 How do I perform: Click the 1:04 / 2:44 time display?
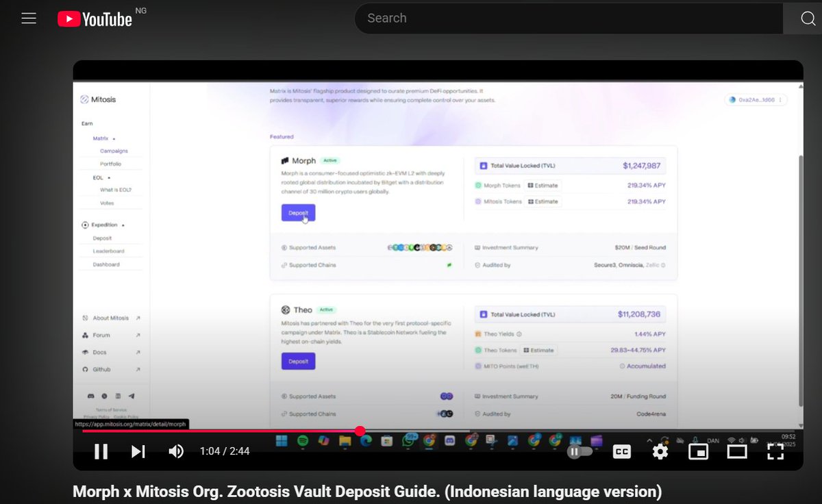pos(225,451)
